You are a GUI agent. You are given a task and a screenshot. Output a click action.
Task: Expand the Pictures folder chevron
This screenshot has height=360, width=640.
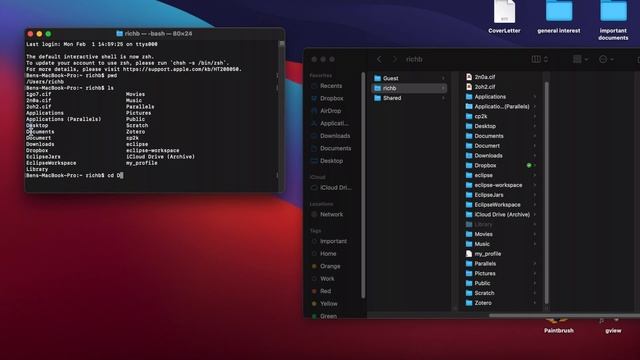click(x=534, y=273)
